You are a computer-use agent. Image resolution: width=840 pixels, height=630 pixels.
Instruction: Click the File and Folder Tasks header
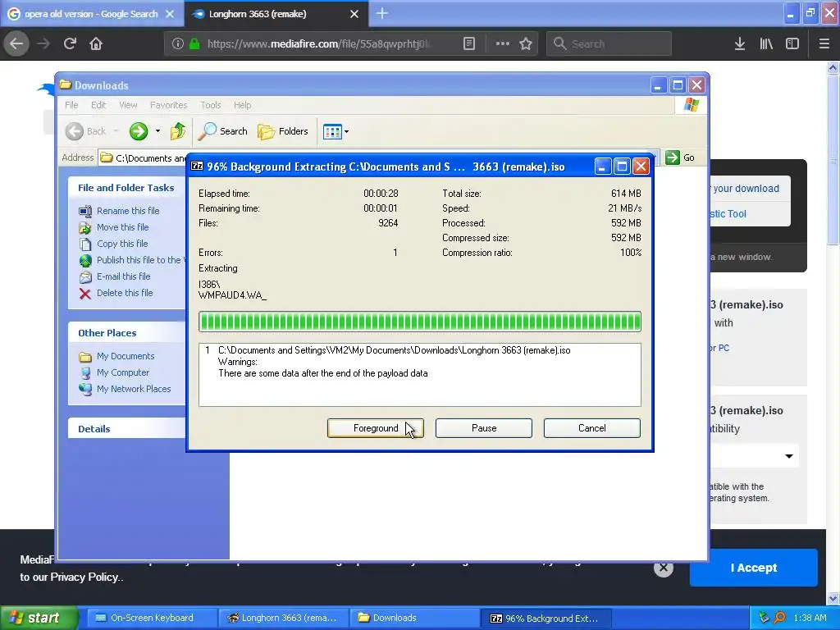[x=126, y=188]
